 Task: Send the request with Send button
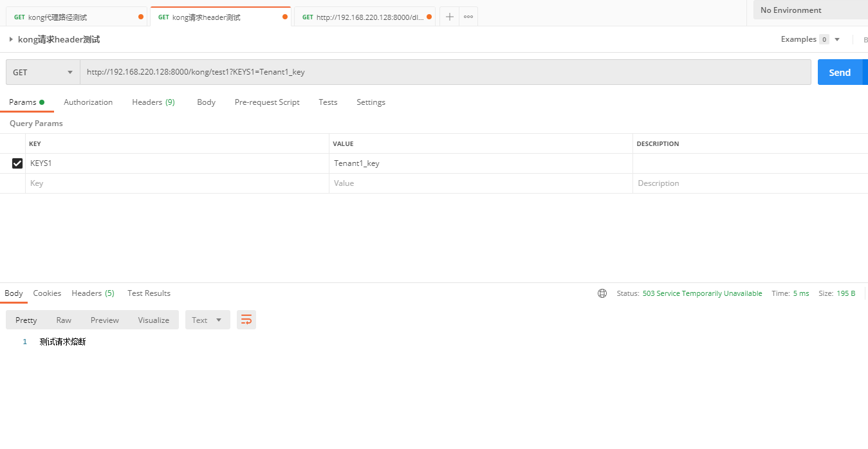tap(840, 72)
